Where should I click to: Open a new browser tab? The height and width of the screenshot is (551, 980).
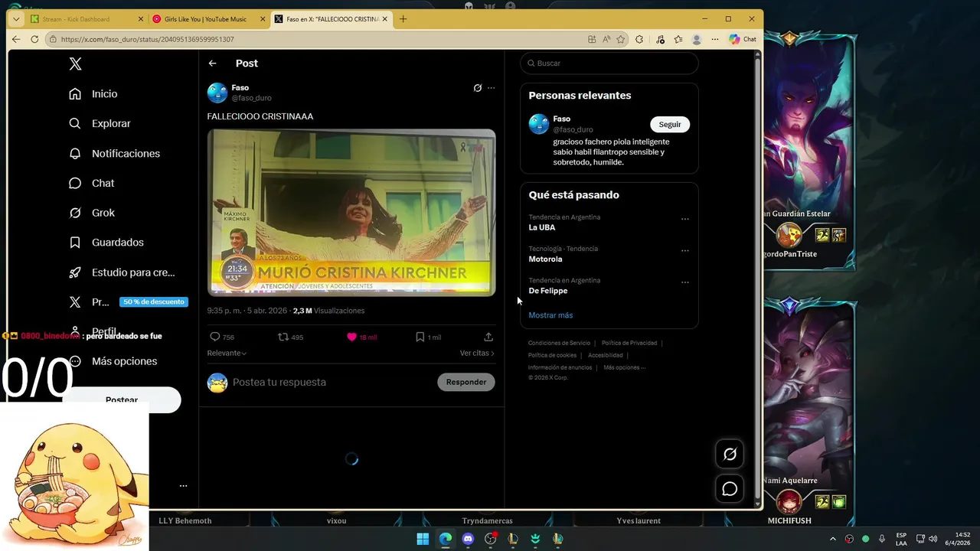[403, 19]
